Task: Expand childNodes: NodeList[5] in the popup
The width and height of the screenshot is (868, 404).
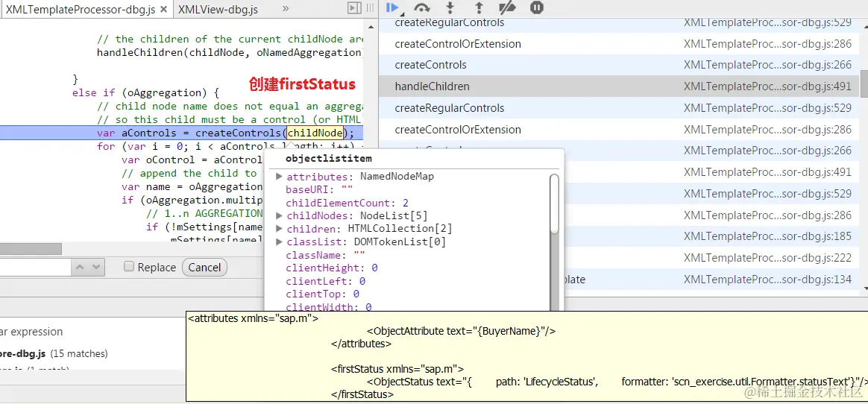Action: [x=280, y=215]
